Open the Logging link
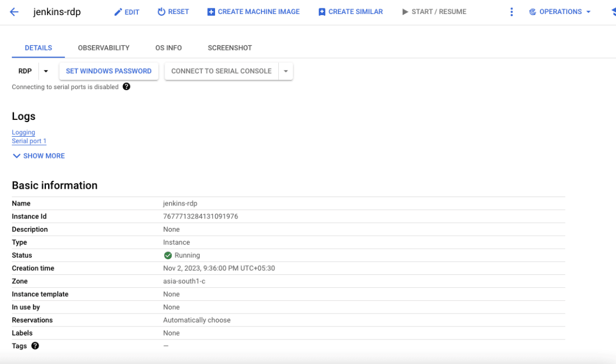The width and height of the screenshot is (616, 364). coord(24,132)
